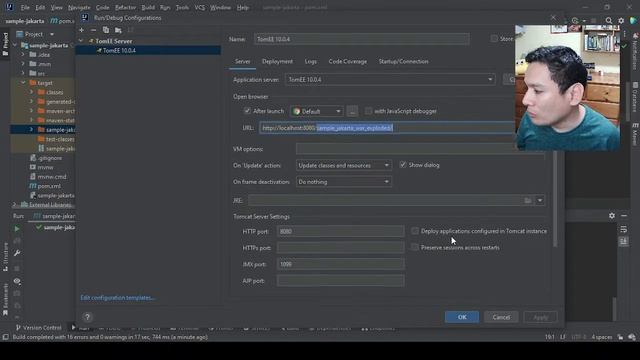Switch to Deployment tab
The width and height of the screenshot is (640, 360).
[x=277, y=61]
